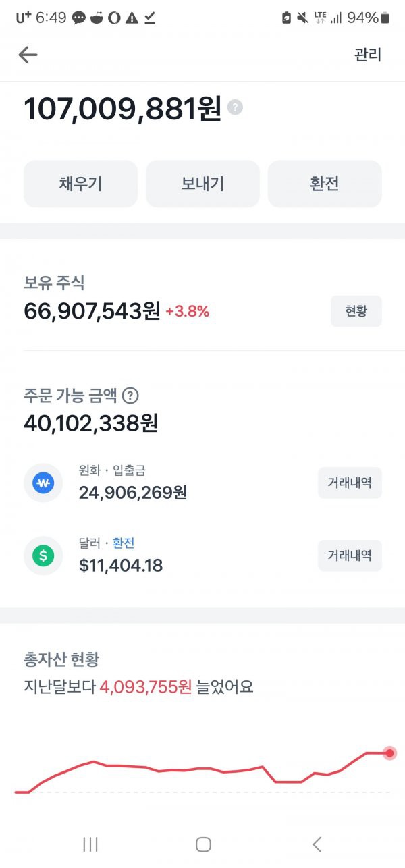Tap the blue won currency icon
Image resolution: width=405 pixels, height=868 pixels.
pyautogui.click(x=43, y=483)
